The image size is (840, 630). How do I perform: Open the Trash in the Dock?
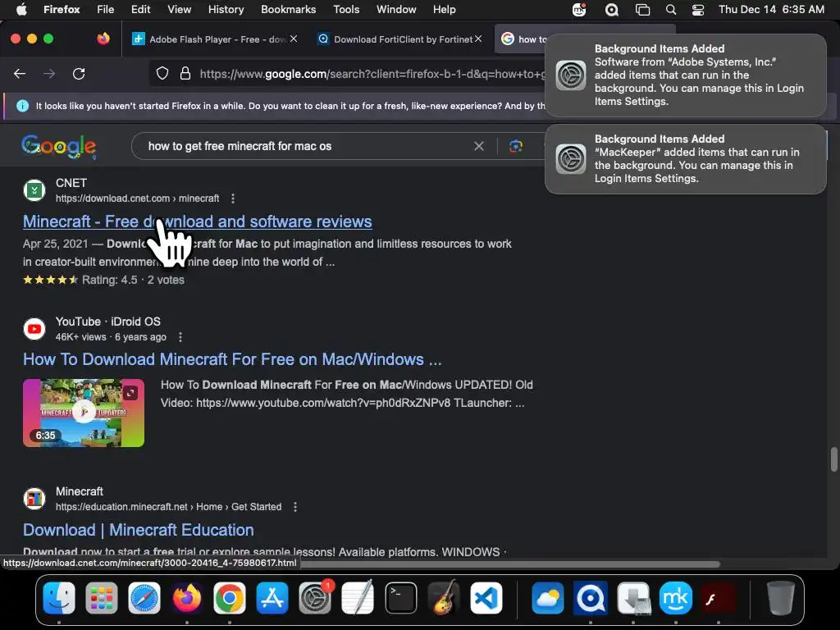pyautogui.click(x=781, y=598)
